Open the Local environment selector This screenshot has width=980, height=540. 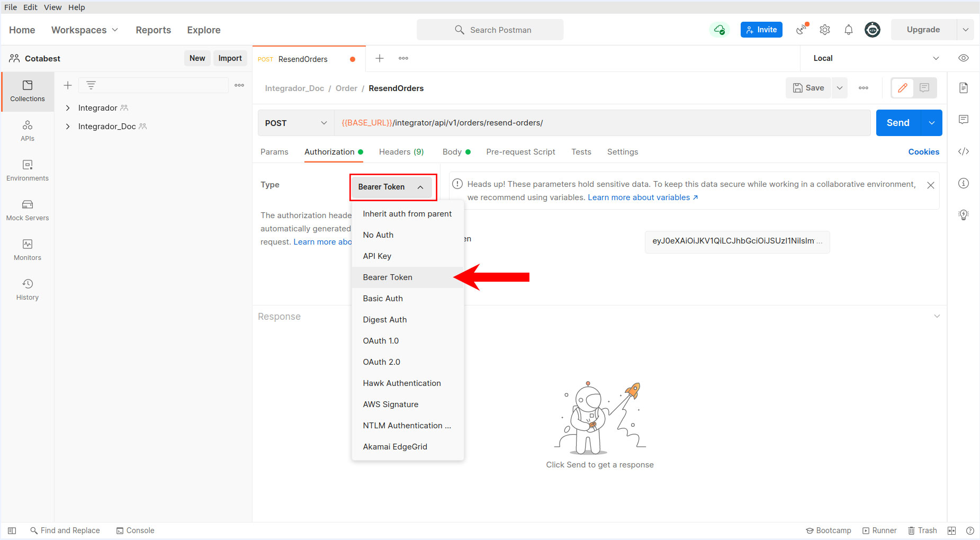(876, 58)
